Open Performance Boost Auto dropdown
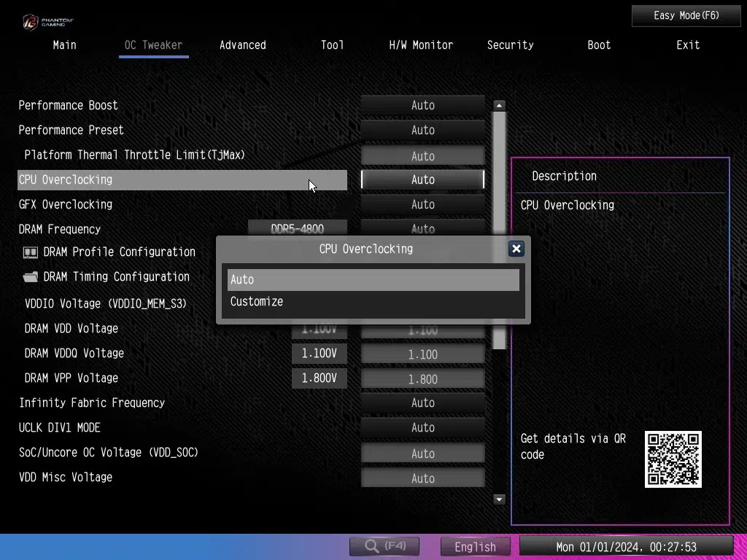The width and height of the screenshot is (747, 560). click(422, 106)
